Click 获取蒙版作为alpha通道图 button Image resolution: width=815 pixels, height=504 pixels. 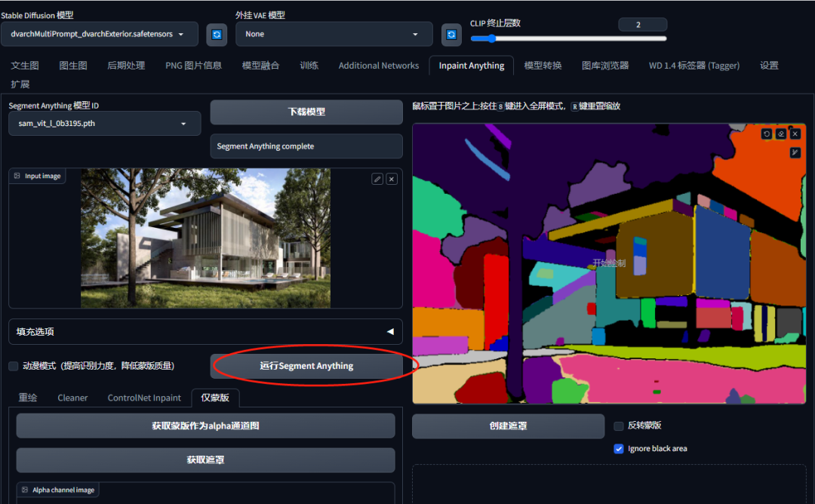[205, 426]
